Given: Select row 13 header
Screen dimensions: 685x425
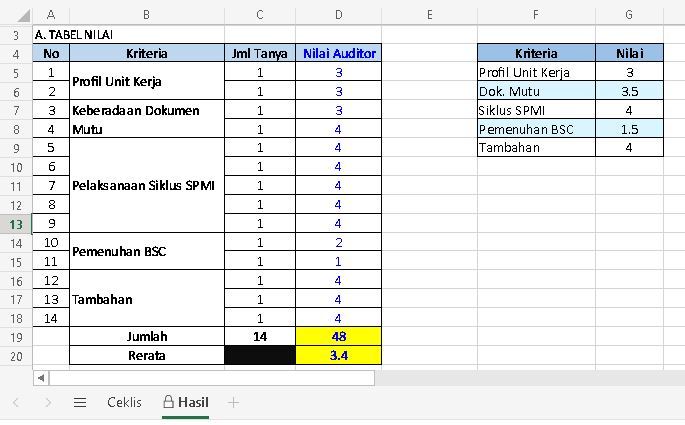Looking at the screenshot, I should 16,224.
